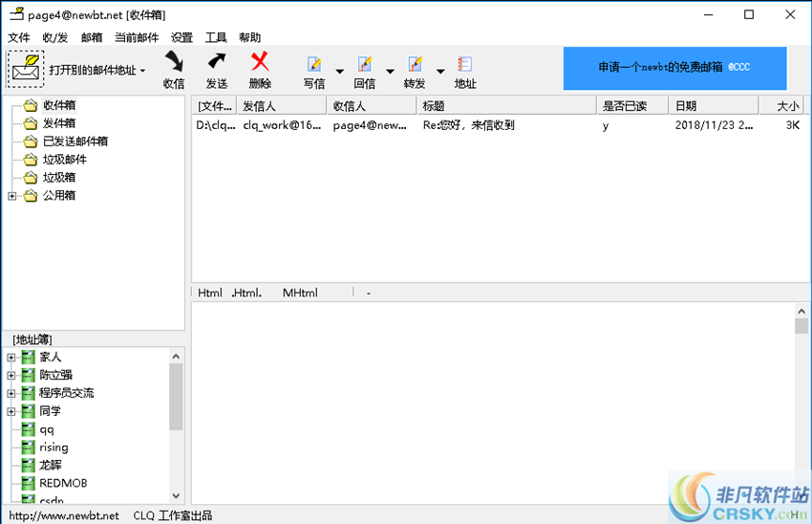Sort by the 大小 column header
The width and height of the screenshot is (812, 524).
(x=782, y=106)
